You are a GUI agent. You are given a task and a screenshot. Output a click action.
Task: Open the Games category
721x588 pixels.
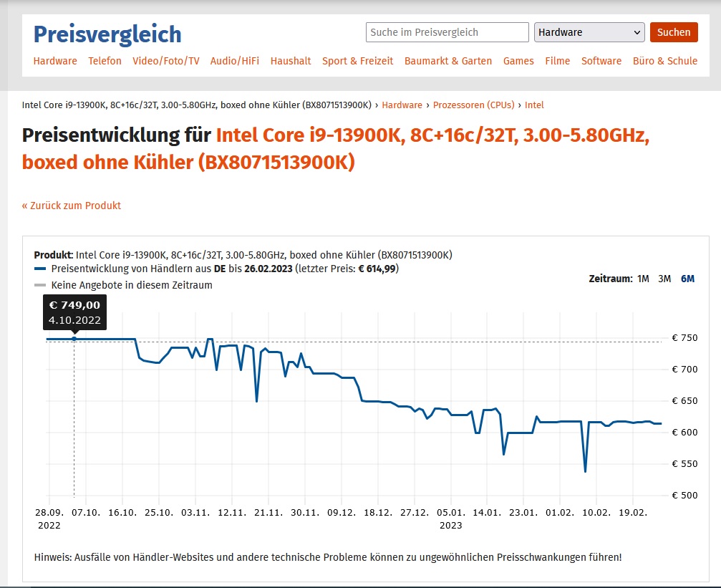point(518,61)
